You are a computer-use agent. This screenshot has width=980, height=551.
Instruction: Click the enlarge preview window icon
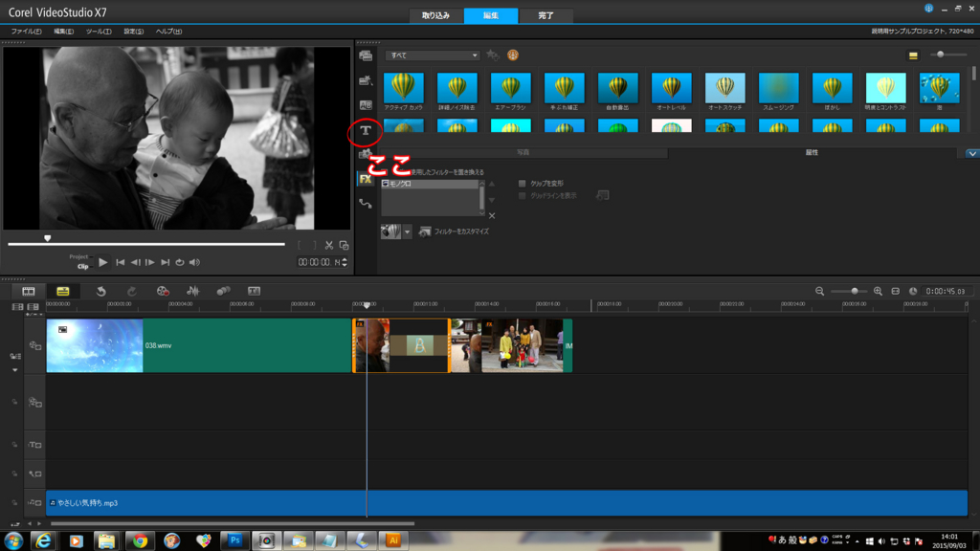click(x=344, y=246)
